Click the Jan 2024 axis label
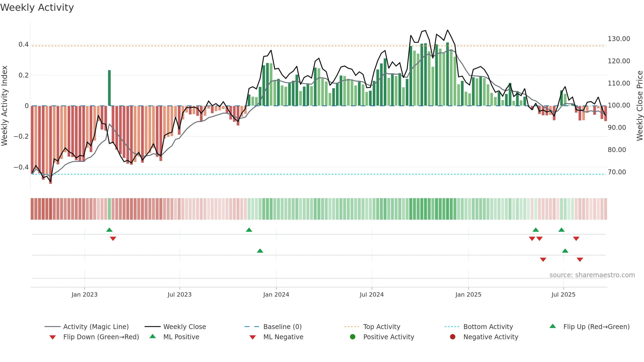Viewport: 644px width, 362px height. tap(276, 295)
